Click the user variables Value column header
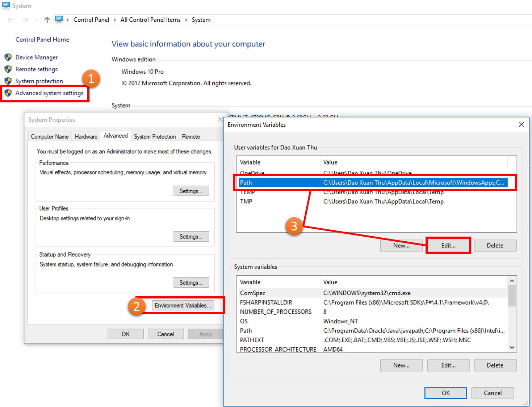 (414, 162)
